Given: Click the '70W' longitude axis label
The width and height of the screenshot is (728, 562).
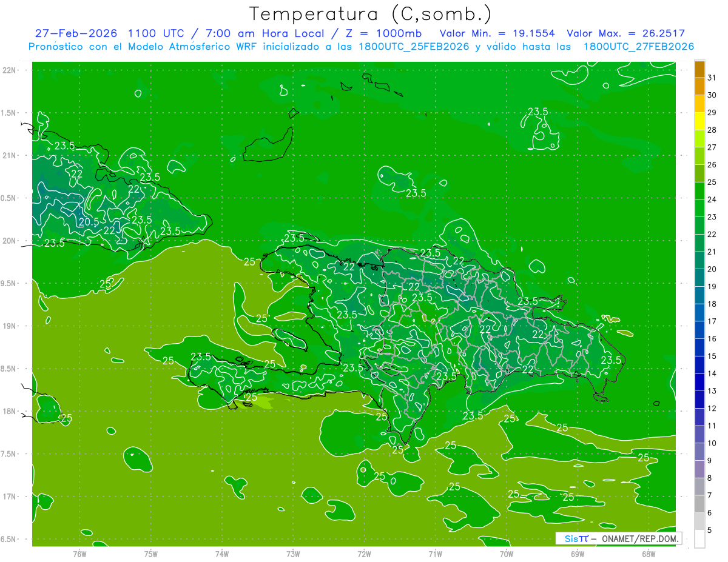Looking at the screenshot, I should [507, 554].
